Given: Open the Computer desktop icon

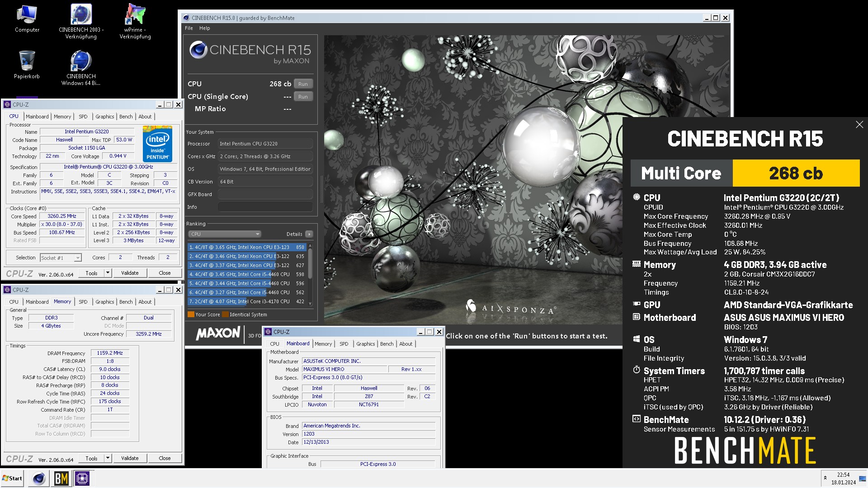Looking at the screenshot, I should coord(27,19).
